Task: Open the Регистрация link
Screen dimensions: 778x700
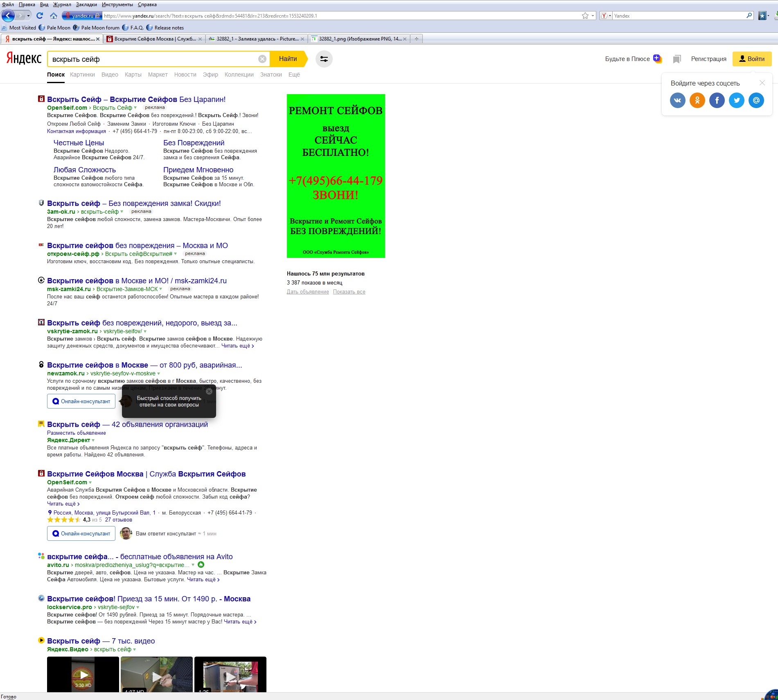Action: 708,59
